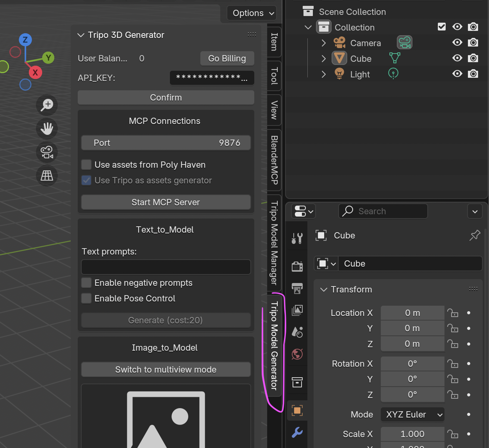Click the Cube object icon in outliner
This screenshot has width=489, height=448.
(339, 58)
